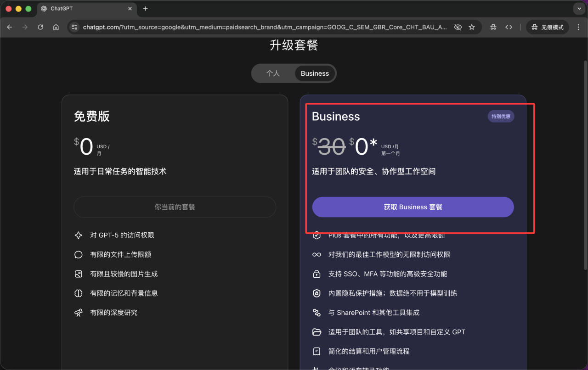Click the chat bubble icon for file uploads
The image size is (588, 370).
click(x=79, y=255)
